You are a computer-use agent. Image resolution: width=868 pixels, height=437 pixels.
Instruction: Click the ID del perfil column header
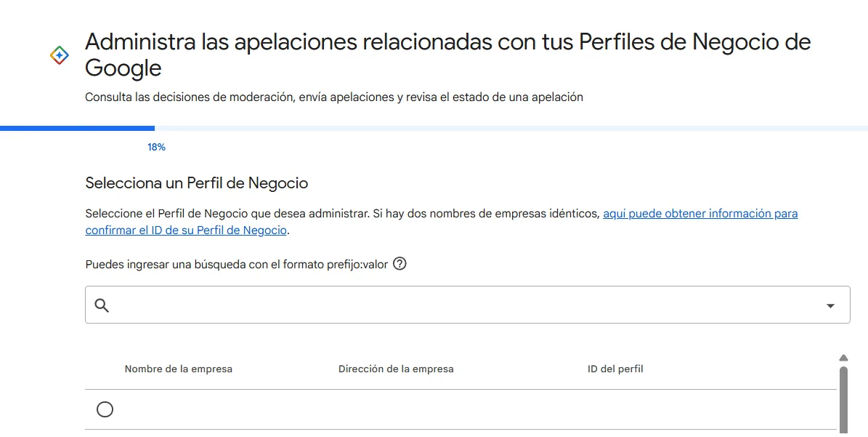pyautogui.click(x=615, y=369)
